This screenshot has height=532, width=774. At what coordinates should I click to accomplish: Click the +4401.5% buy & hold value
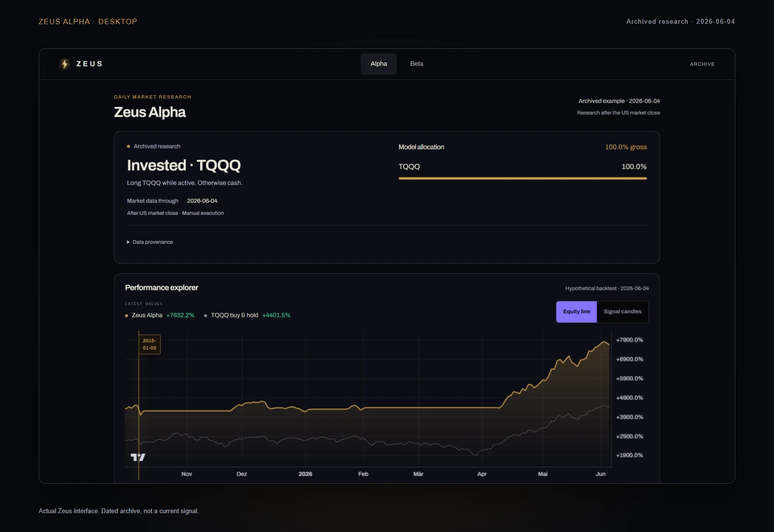pyautogui.click(x=276, y=315)
